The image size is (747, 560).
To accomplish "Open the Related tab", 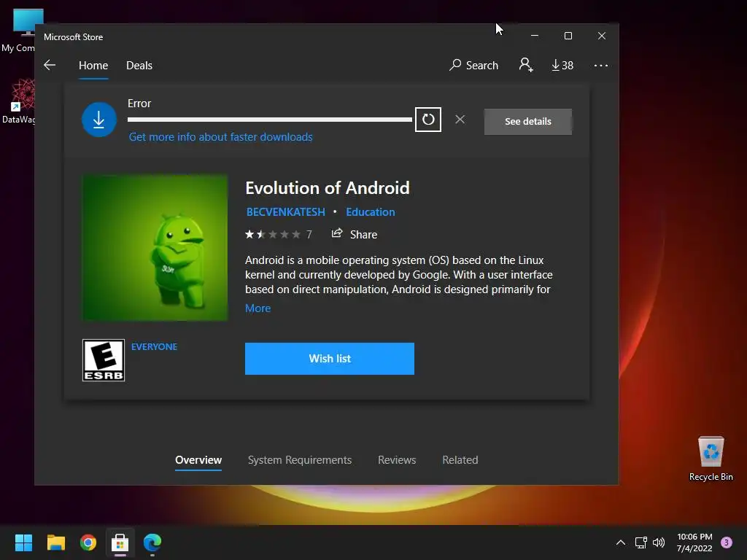I will (460, 460).
